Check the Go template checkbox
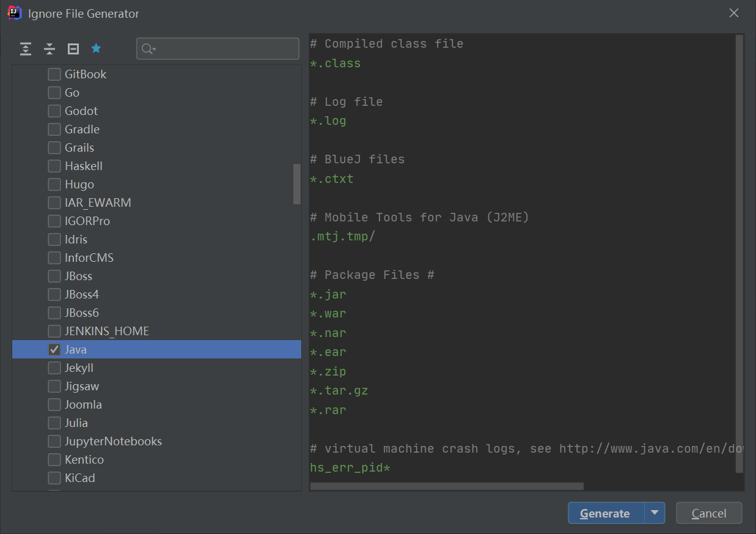The width and height of the screenshot is (756, 534). click(x=54, y=92)
